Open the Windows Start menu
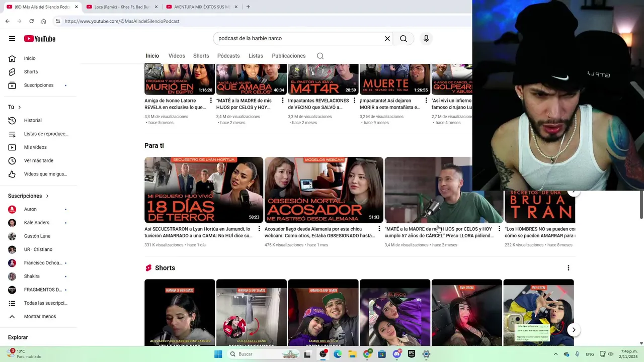 tap(218, 354)
